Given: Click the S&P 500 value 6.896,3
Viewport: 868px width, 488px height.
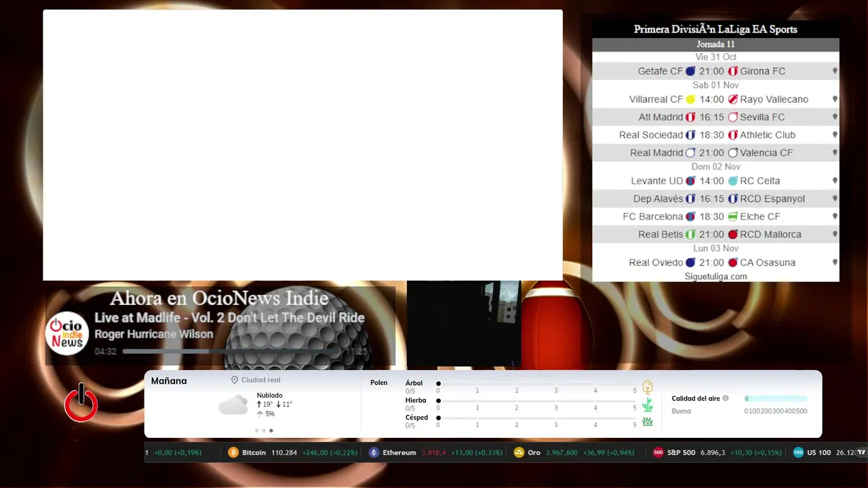Looking at the screenshot, I should coord(712,453).
